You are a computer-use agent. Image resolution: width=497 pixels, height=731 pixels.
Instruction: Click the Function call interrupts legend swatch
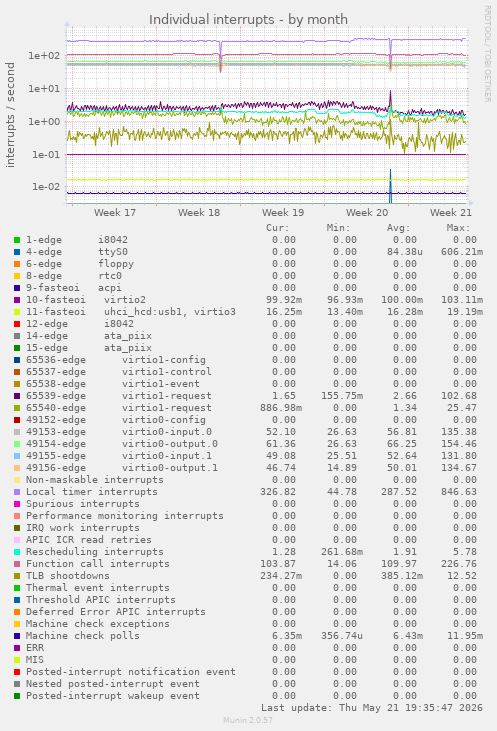[x=17, y=564]
